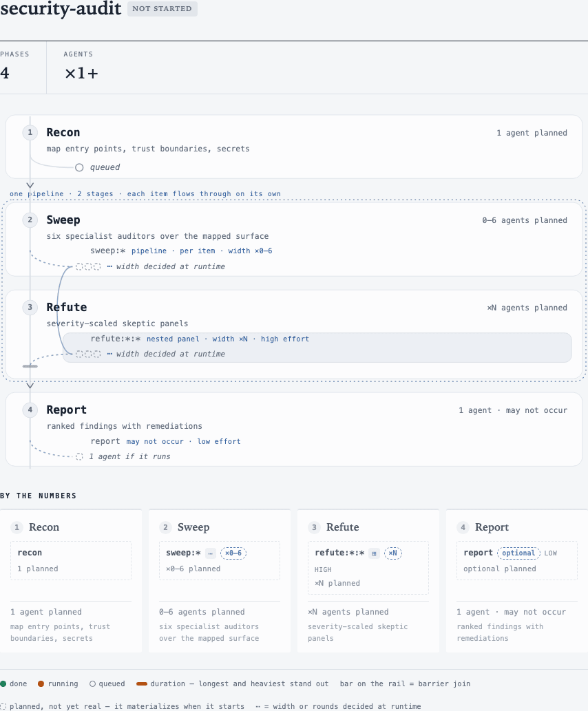Click the queued circle marker in Recon
Screen dimensions: 588x711
pyautogui.click(x=79, y=167)
